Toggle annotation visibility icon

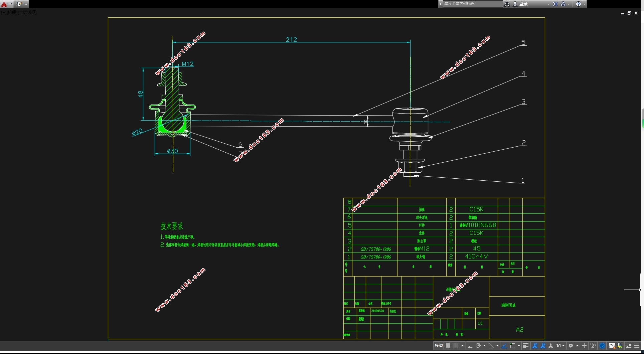click(x=535, y=346)
